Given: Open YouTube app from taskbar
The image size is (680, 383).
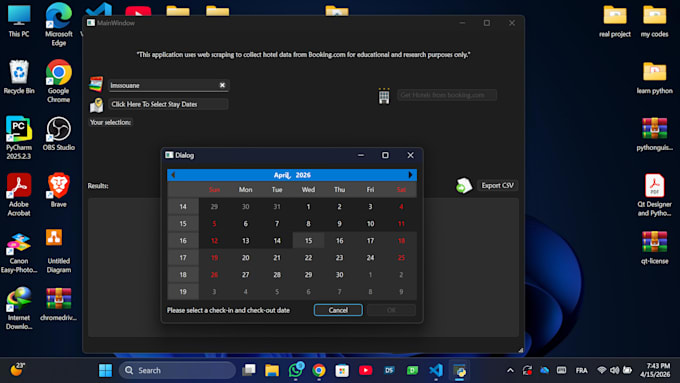Looking at the screenshot, I should [366, 370].
